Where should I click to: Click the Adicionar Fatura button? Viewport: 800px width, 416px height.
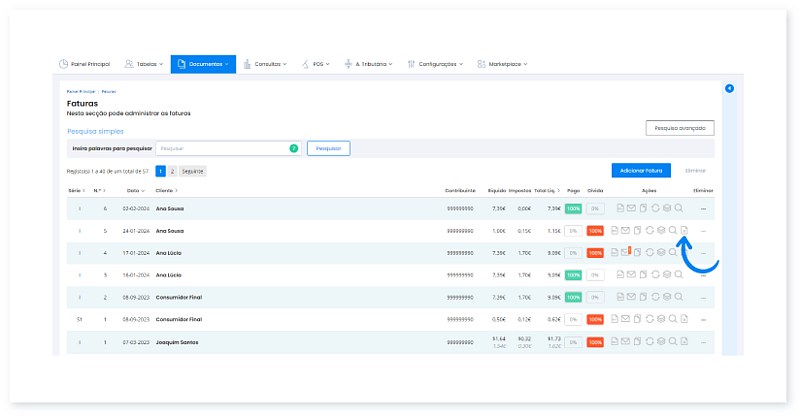[641, 171]
